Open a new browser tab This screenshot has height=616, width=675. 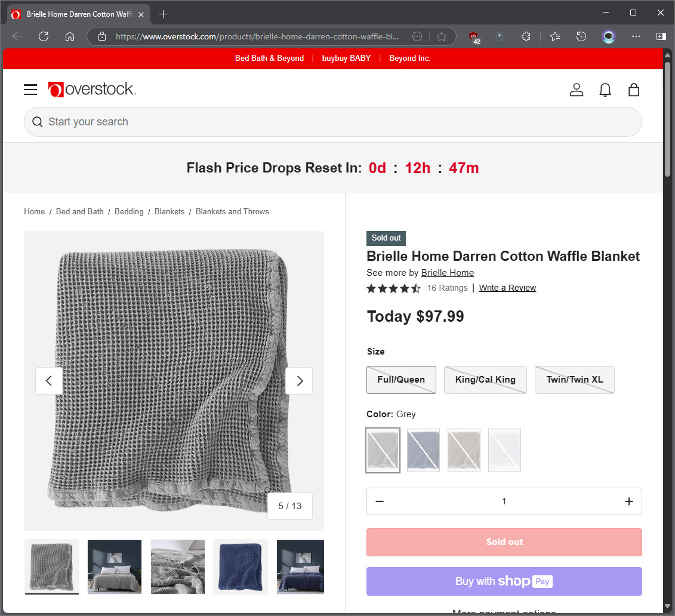pyautogui.click(x=163, y=14)
